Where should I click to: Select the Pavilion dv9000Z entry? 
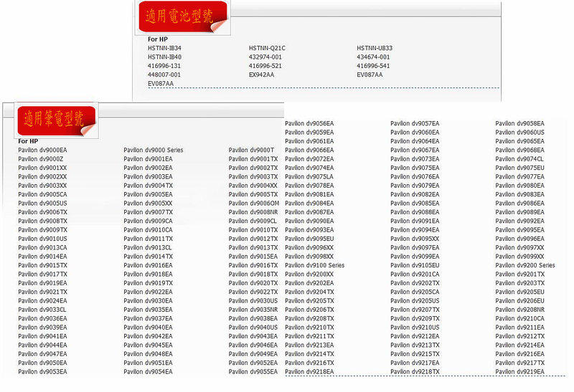click(x=41, y=159)
